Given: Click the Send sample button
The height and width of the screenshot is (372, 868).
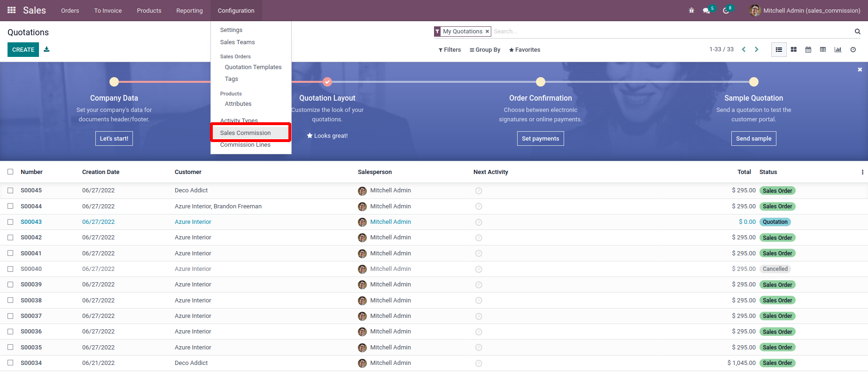Looking at the screenshot, I should click(x=754, y=139).
